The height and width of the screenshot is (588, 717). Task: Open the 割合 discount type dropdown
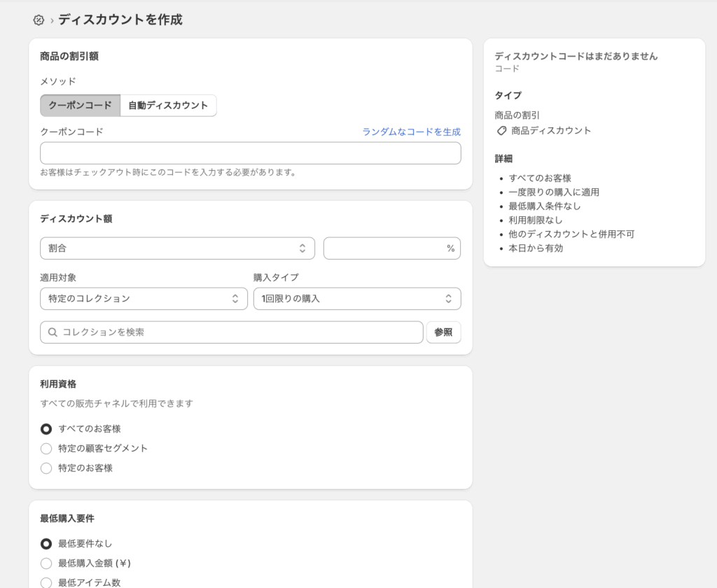pyautogui.click(x=177, y=248)
